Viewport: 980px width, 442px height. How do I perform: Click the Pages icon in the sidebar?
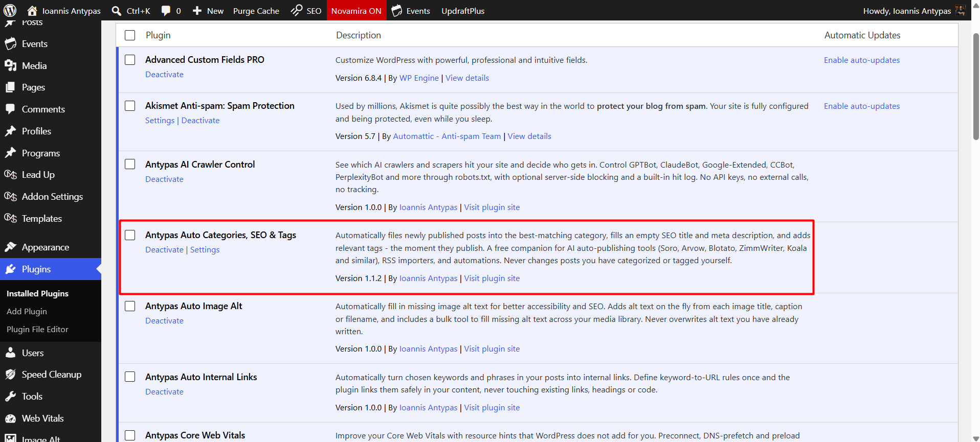point(10,87)
